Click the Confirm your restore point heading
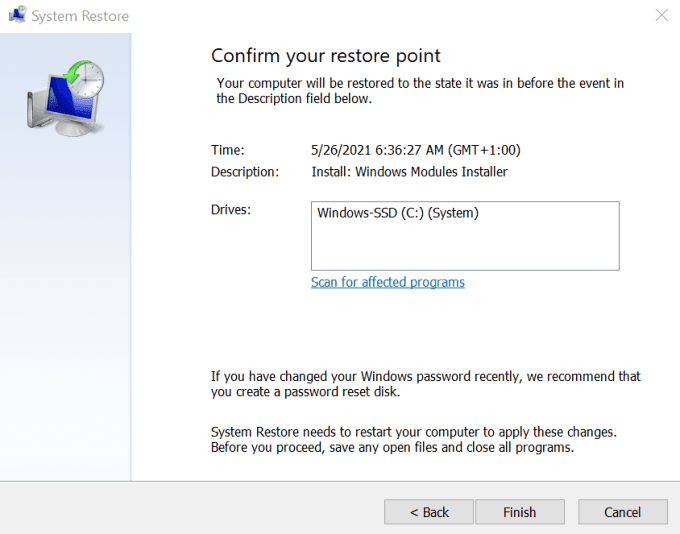Image resolution: width=680 pixels, height=534 pixels. [x=325, y=56]
